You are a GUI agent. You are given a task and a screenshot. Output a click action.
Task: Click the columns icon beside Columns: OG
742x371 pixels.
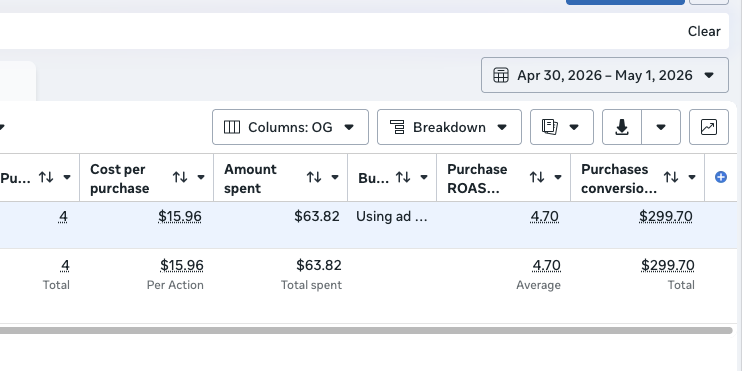click(x=232, y=127)
